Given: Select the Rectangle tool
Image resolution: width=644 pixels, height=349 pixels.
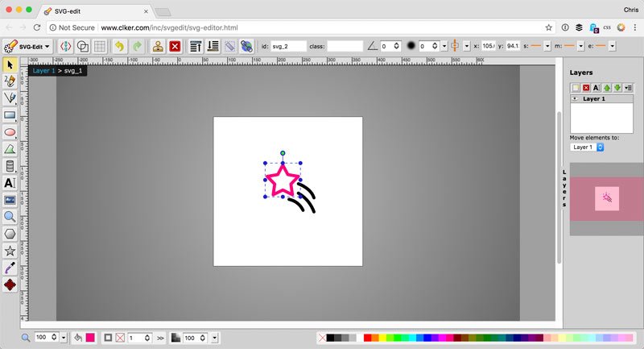Looking at the screenshot, I should [x=10, y=115].
